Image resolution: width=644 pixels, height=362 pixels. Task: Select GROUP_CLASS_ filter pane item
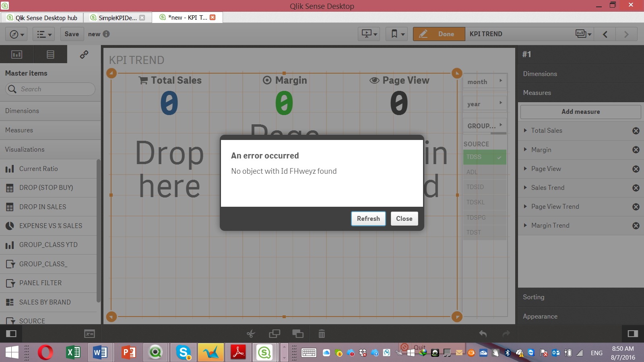tap(48, 264)
